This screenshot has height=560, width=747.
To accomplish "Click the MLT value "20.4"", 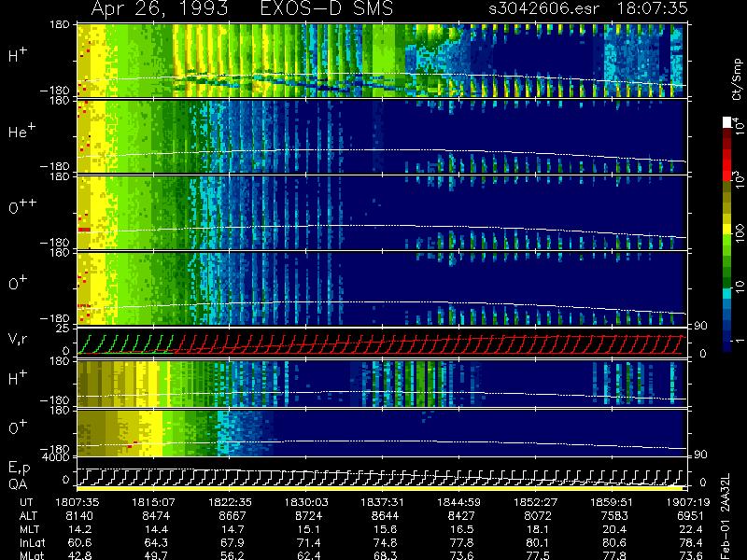I will [x=616, y=529].
